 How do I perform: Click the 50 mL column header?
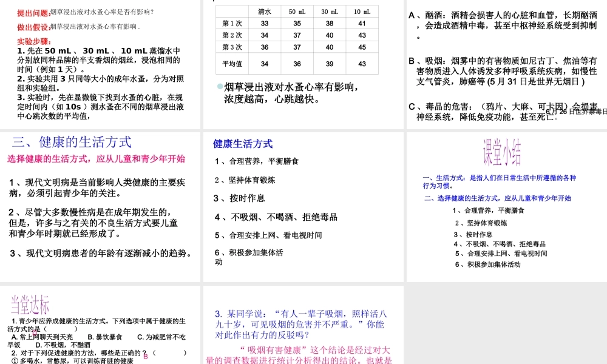click(x=297, y=12)
